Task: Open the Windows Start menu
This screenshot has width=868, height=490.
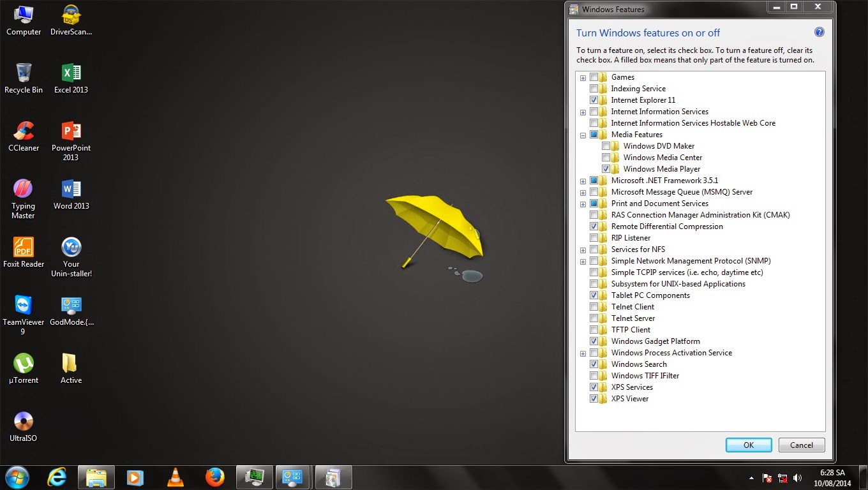Action: click(x=17, y=477)
